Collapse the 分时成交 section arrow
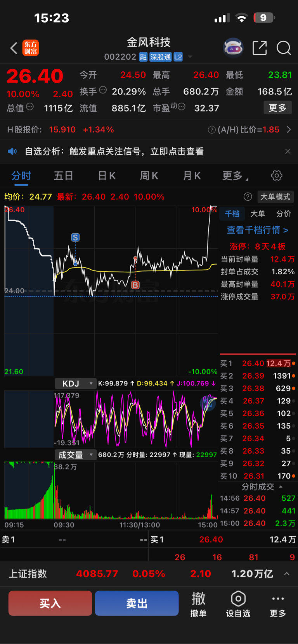Viewport: 298px width, 644px height. pyautogui.click(x=281, y=487)
